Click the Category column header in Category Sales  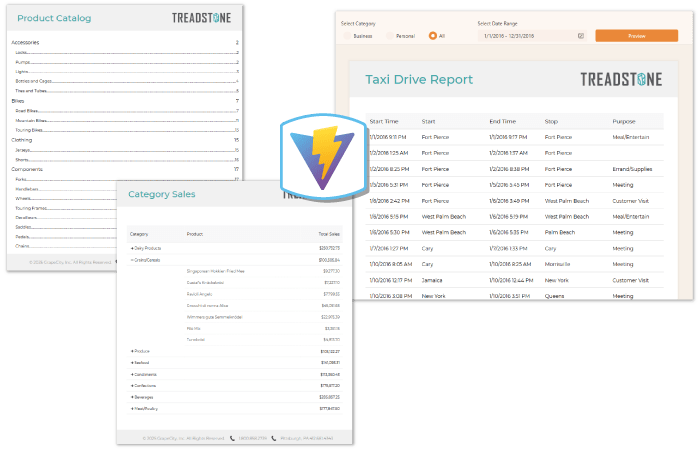[x=139, y=234]
